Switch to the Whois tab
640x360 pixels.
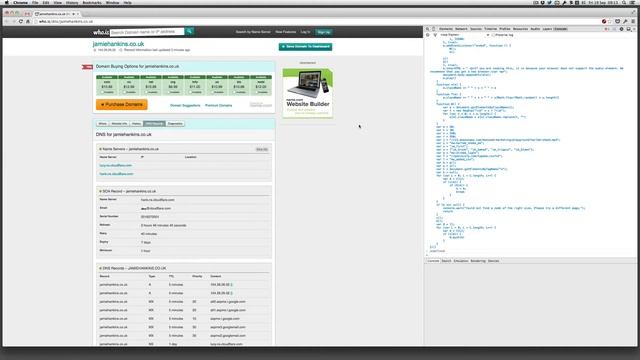click(x=102, y=124)
